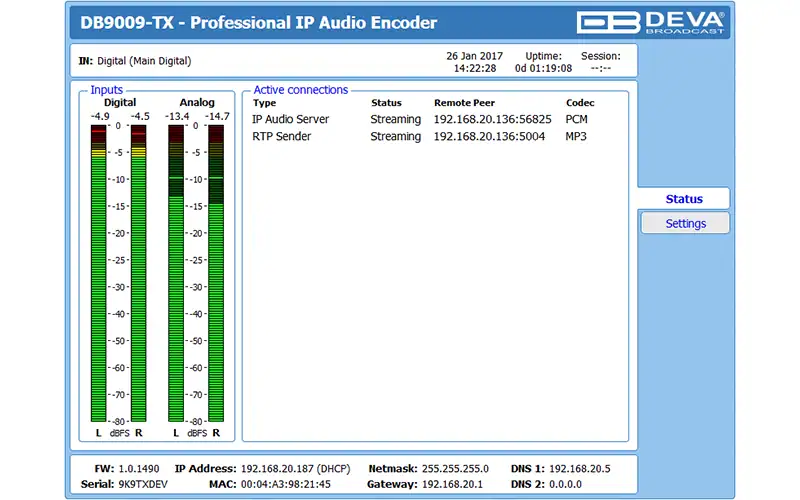
Task: Click the date 26 Jan 2017
Action: 474,56
